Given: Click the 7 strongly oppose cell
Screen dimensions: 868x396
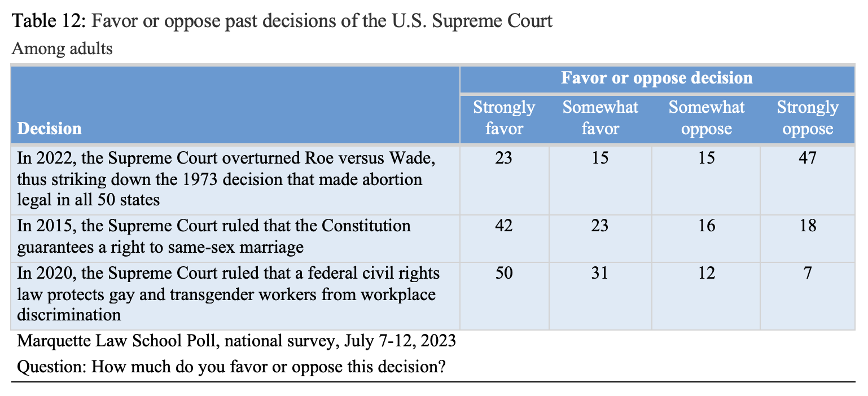Looking at the screenshot, I should click(x=808, y=273).
